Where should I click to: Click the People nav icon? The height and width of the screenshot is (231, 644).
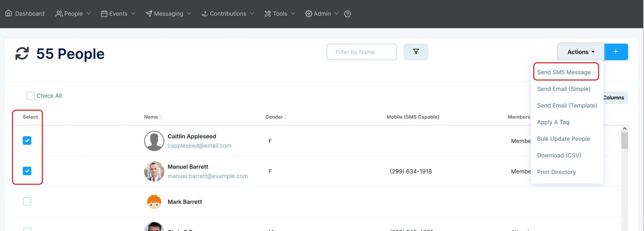(x=59, y=13)
